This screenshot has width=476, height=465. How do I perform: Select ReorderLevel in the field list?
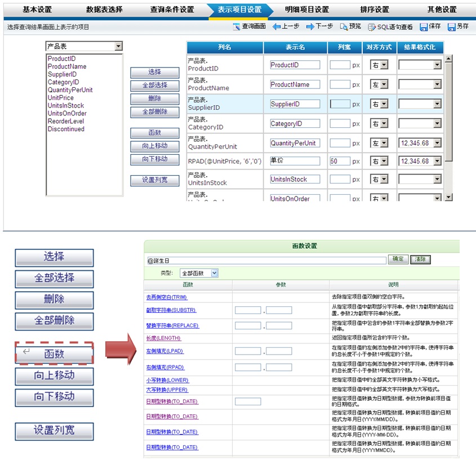(x=66, y=121)
